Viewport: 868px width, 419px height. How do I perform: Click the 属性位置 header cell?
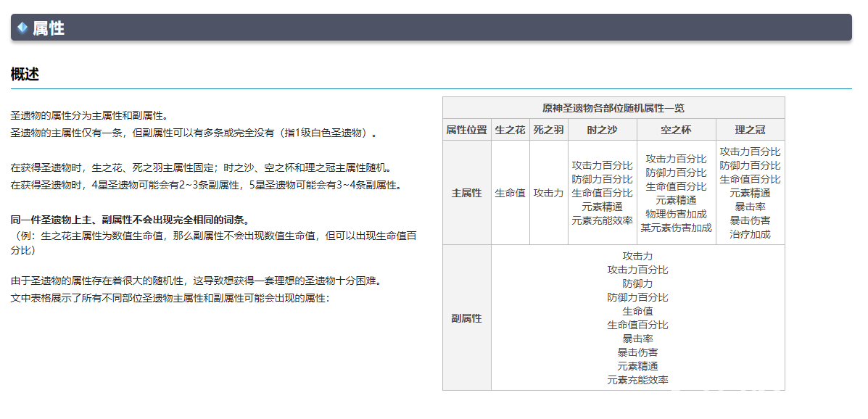pyautogui.click(x=467, y=130)
